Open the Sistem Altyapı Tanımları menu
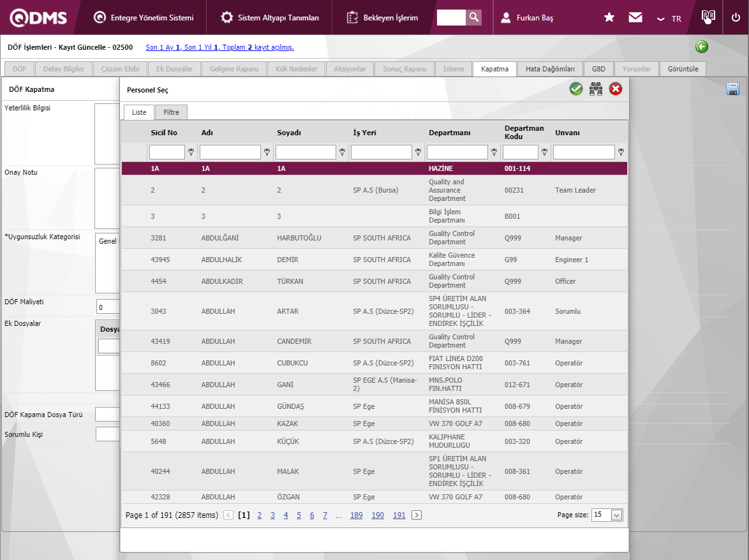Screen dimensions: 749x560 [x=270, y=17]
